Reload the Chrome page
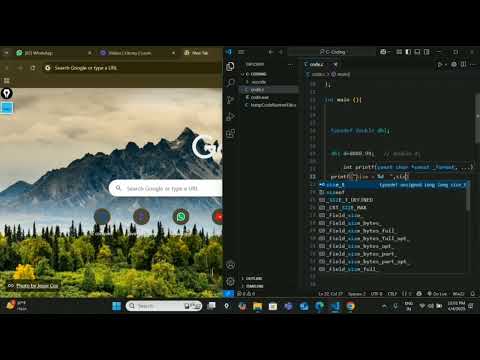 (33, 68)
